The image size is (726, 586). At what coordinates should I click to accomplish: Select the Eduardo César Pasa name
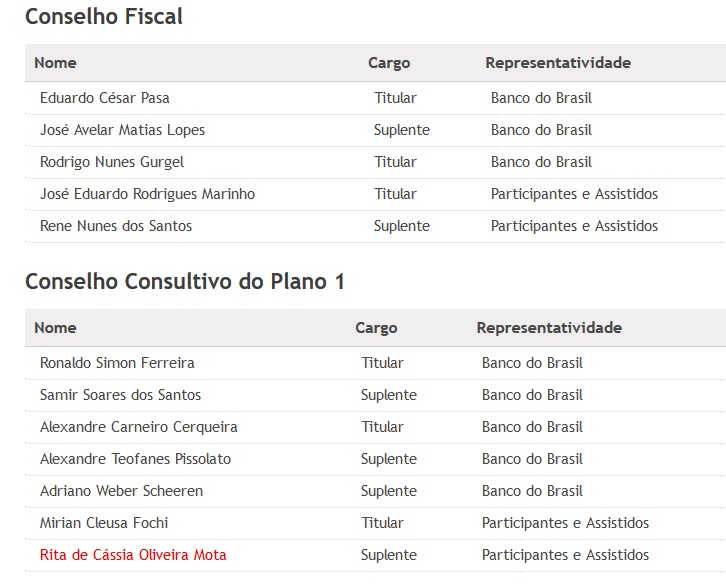click(105, 98)
